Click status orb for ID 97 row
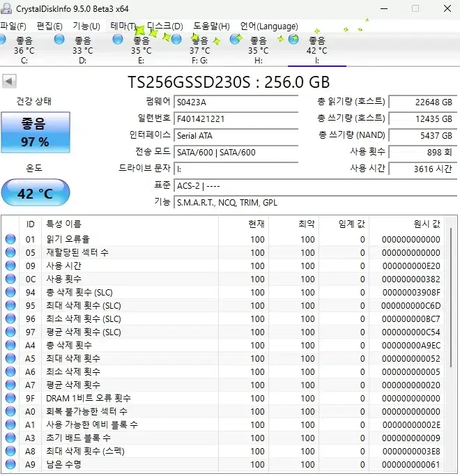Image resolution: width=460 pixels, height=476 pixels. (10, 332)
